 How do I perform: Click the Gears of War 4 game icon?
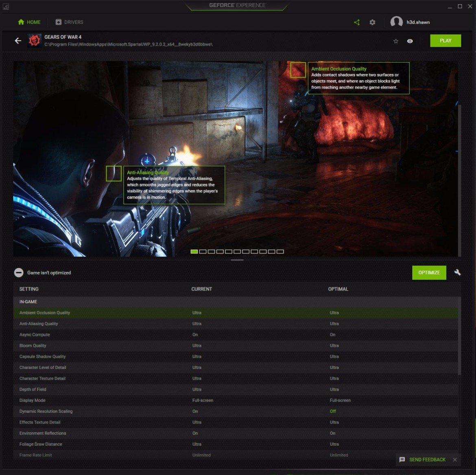(x=34, y=41)
